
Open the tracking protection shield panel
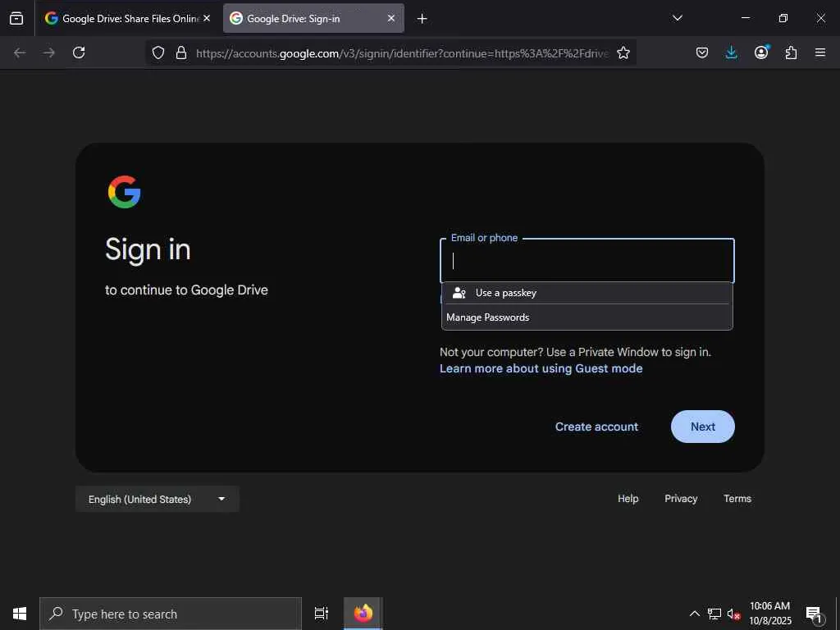point(158,52)
